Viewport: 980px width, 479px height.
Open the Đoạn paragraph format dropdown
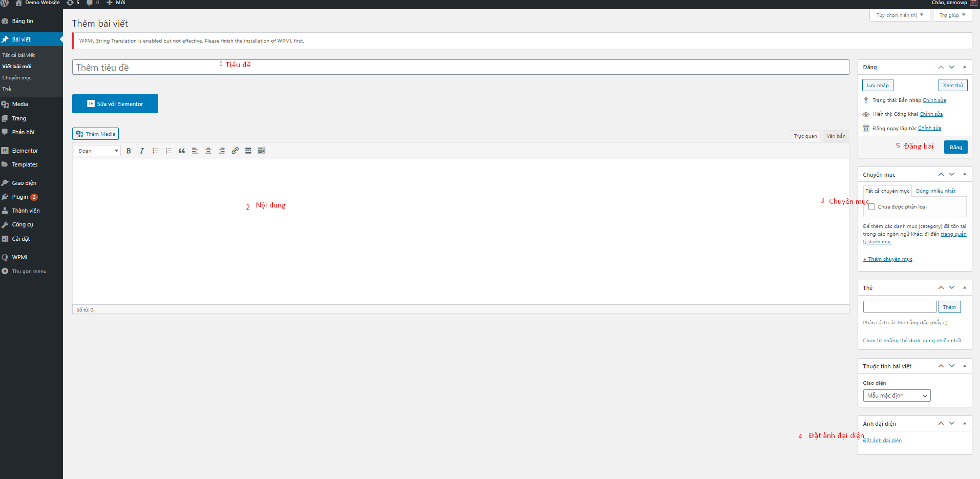click(x=97, y=151)
